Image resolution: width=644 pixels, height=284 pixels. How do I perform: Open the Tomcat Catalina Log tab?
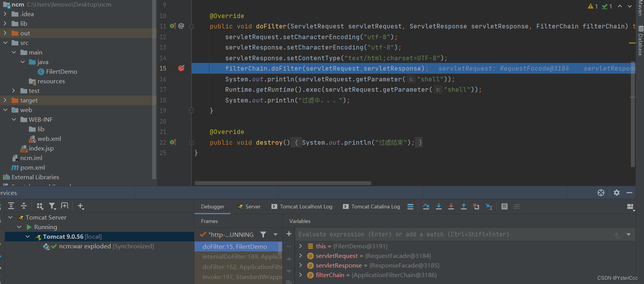pos(372,206)
